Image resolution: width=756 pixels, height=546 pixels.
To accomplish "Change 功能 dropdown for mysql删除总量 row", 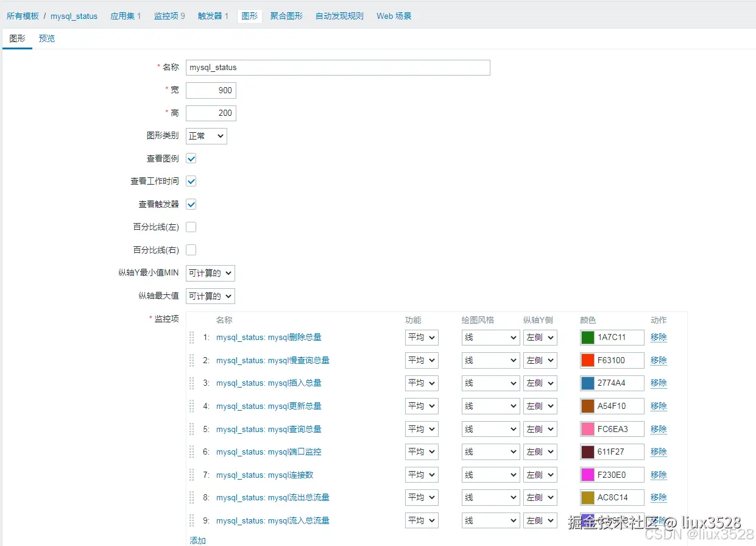I will point(421,337).
